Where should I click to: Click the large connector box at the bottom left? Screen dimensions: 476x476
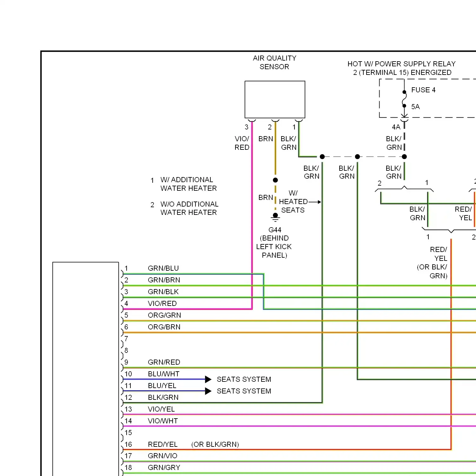pos(86,369)
